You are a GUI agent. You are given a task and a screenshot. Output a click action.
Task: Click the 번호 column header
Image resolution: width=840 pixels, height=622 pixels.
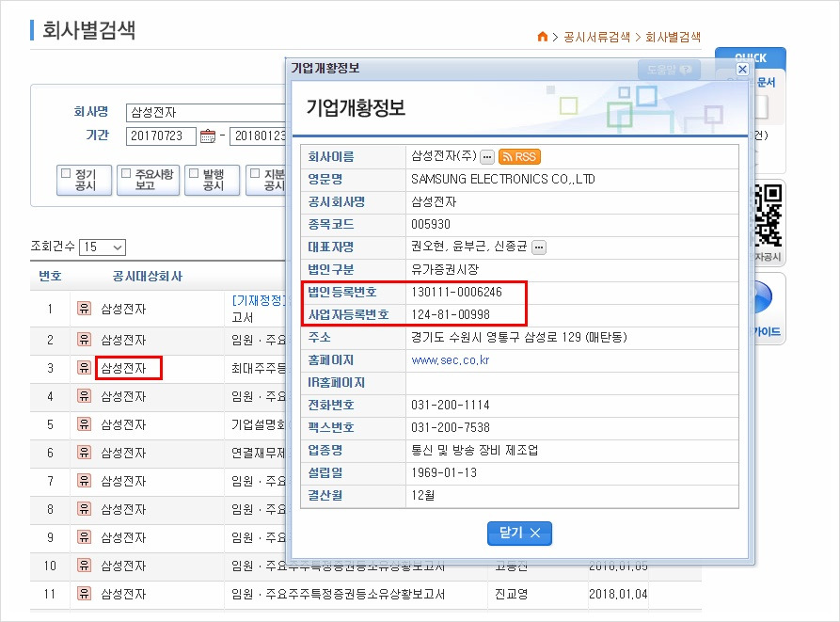tap(50, 277)
